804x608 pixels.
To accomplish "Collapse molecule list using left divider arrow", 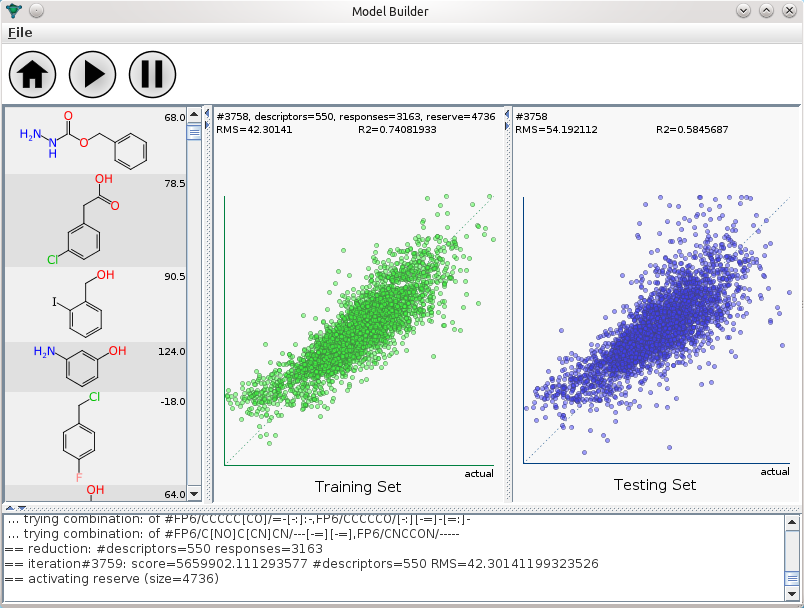I will point(207,113).
